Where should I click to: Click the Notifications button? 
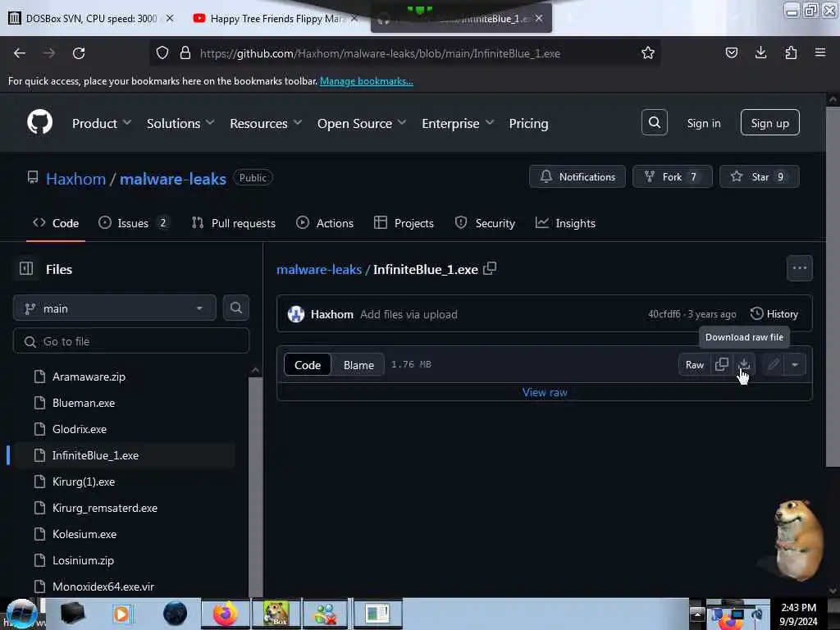click(x=577, y=177)
